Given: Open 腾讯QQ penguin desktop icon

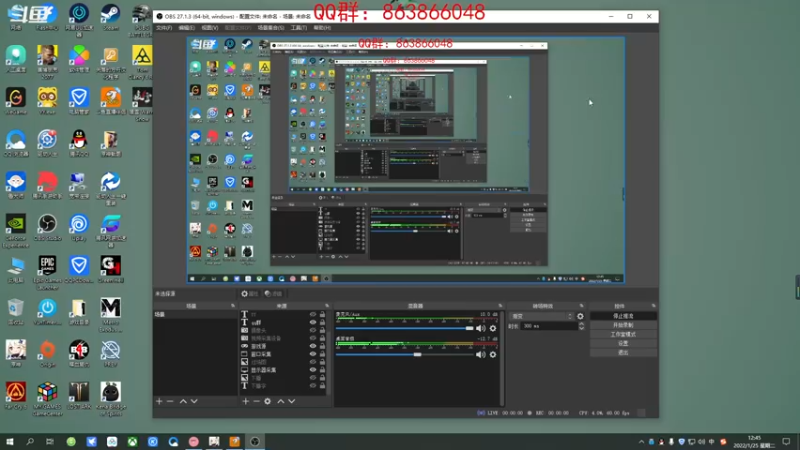Looking at the screenshot, I should [79, 143].
